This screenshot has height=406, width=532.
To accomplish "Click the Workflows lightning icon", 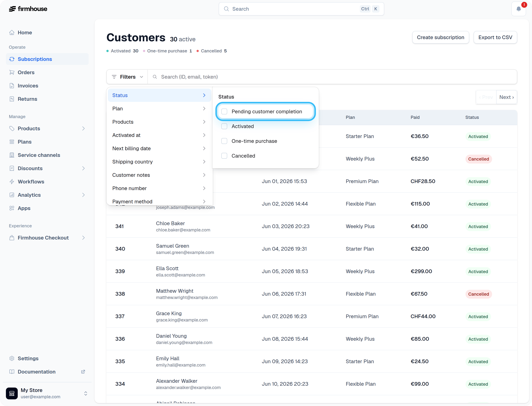I will (12, 181).
